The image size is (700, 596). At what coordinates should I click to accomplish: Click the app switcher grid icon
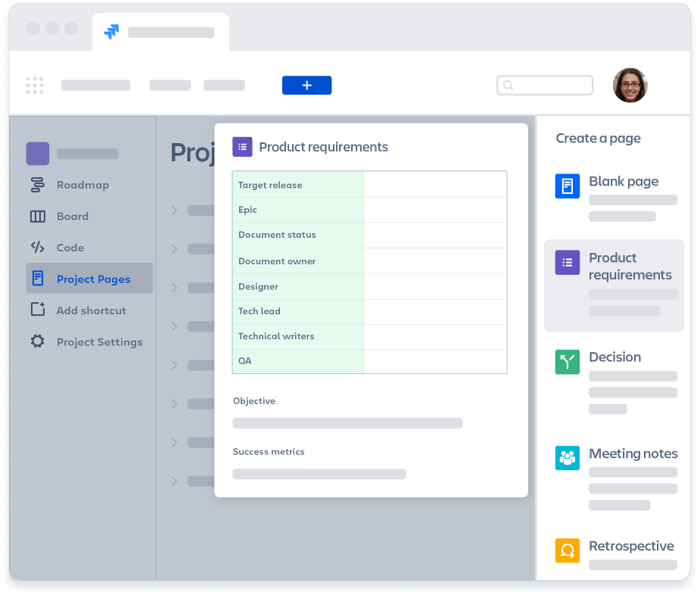[x=35, y=85]
